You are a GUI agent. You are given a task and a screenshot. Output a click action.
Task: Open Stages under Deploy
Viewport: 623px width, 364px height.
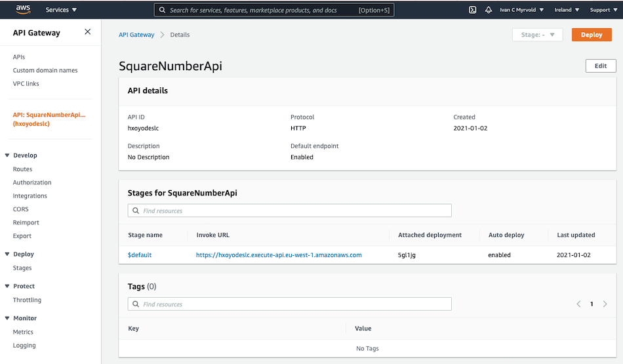(x=22, y=268)
